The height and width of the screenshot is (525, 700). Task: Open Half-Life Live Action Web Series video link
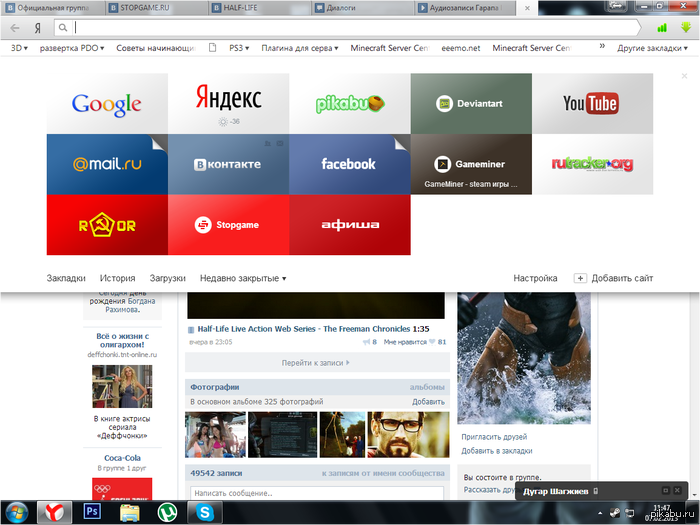(x=304, y=329)
